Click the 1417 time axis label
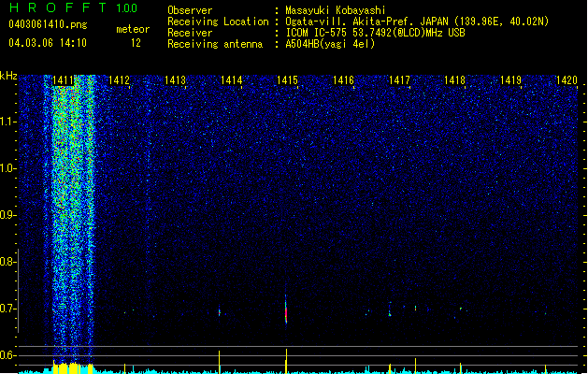 pos(399,80)
